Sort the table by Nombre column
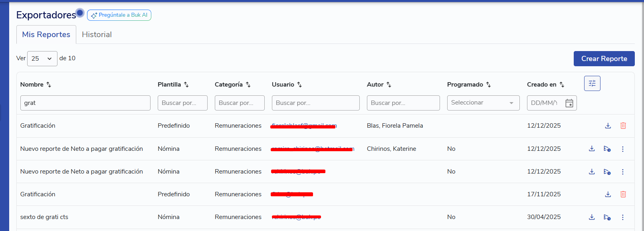The image size is (644, 231). pyautogui.click(x=49, y=85)
